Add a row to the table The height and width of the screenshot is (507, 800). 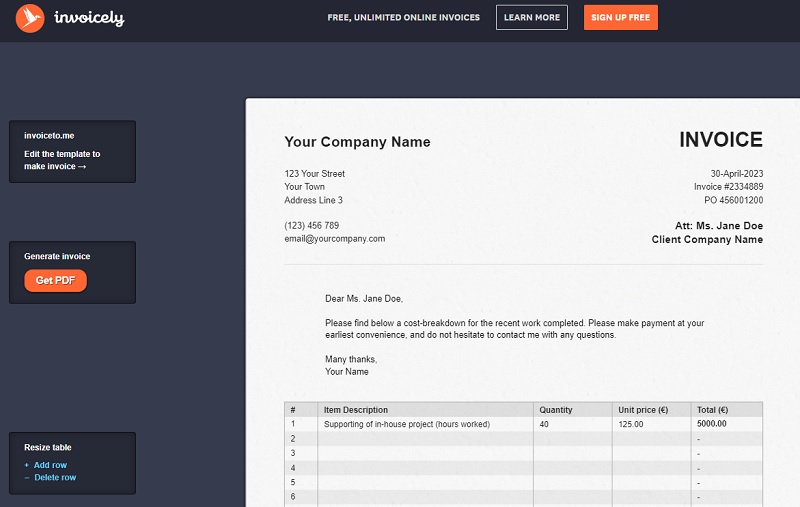pos(51,465)
